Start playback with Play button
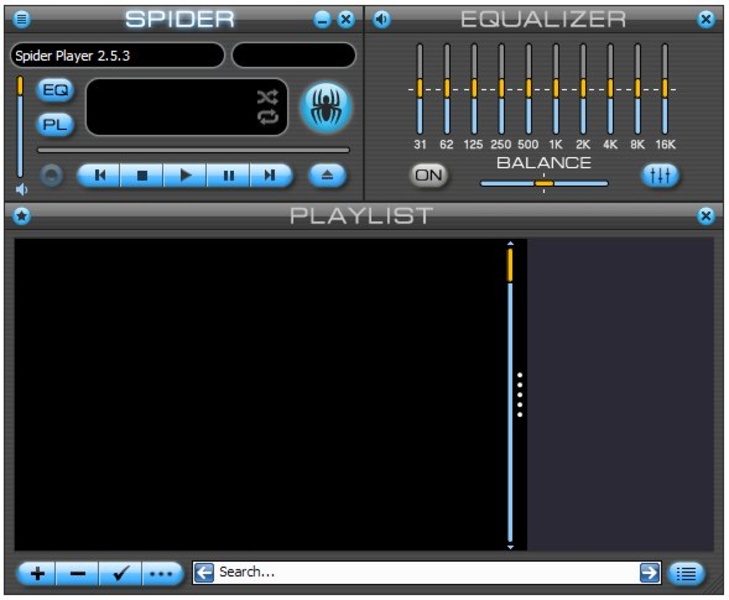Viewport: 729px width, 600px height. click(x=185, y=175)
